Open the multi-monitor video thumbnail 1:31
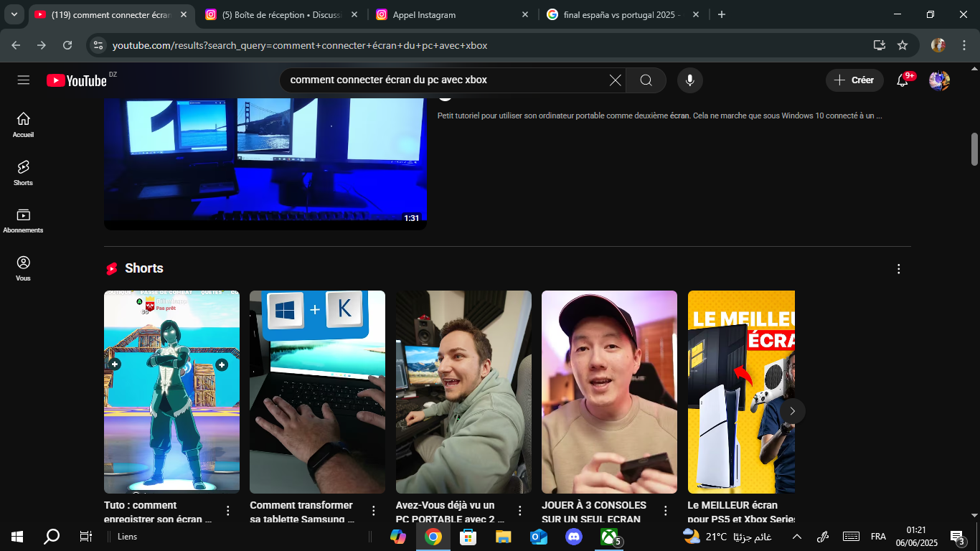This screenshot has width=980, height=551. (265, 164)
